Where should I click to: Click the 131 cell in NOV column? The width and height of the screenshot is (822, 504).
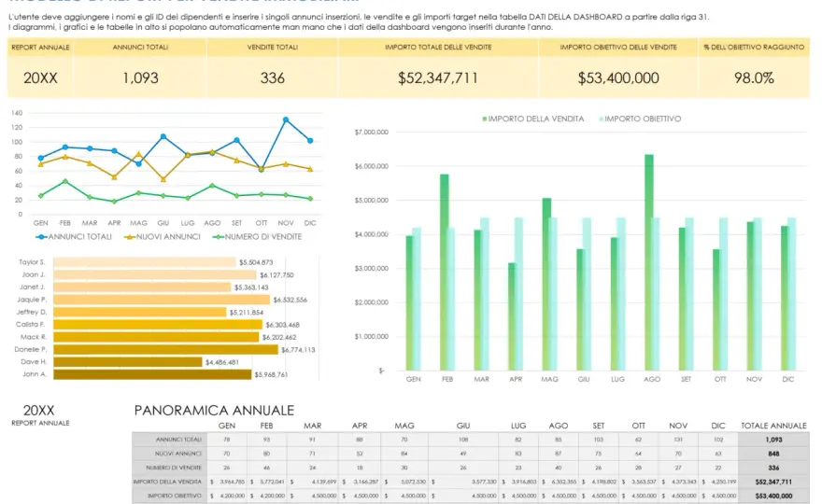678,440
